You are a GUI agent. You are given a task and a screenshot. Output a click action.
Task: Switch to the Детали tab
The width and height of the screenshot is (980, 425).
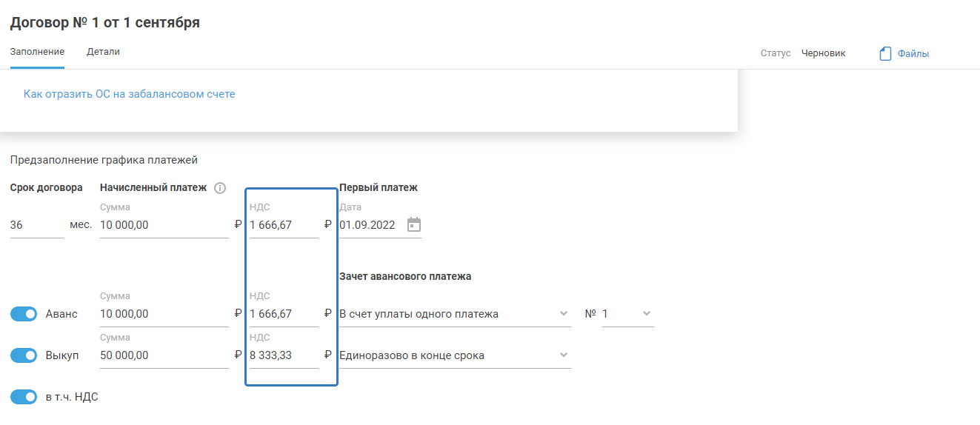[103, 52]
